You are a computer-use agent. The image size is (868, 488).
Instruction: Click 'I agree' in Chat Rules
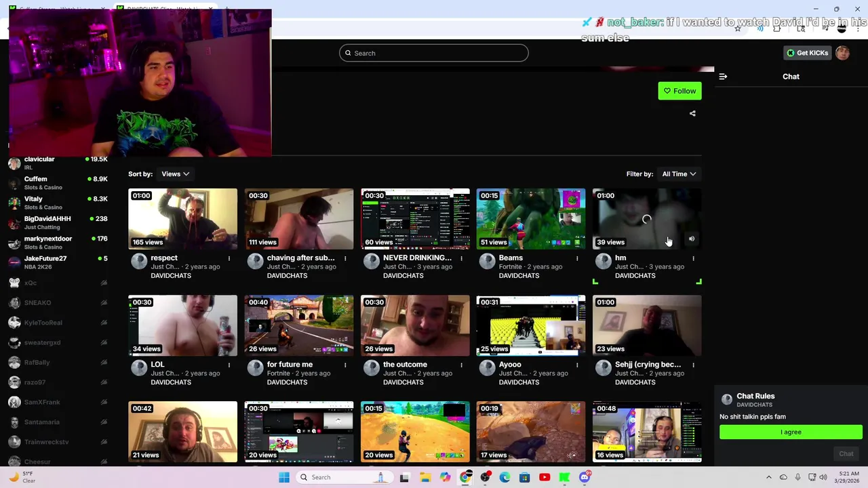tap(791, 432)
